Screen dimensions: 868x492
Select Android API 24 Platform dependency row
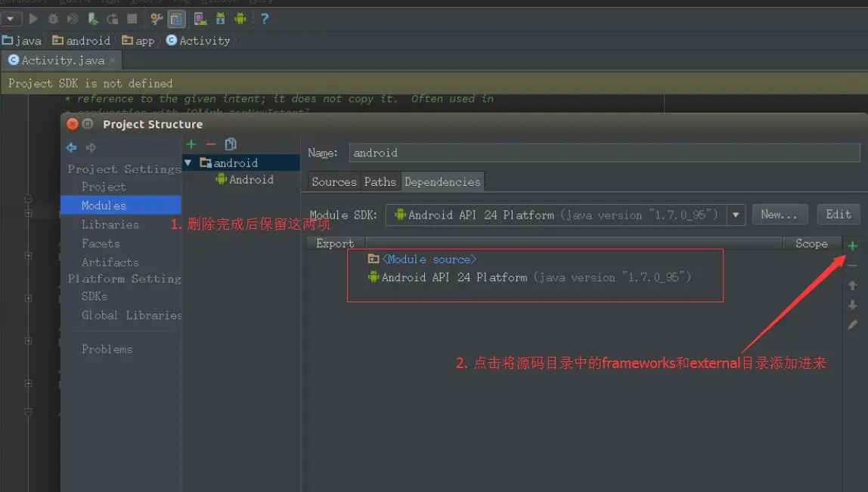[x=530, y=277]
